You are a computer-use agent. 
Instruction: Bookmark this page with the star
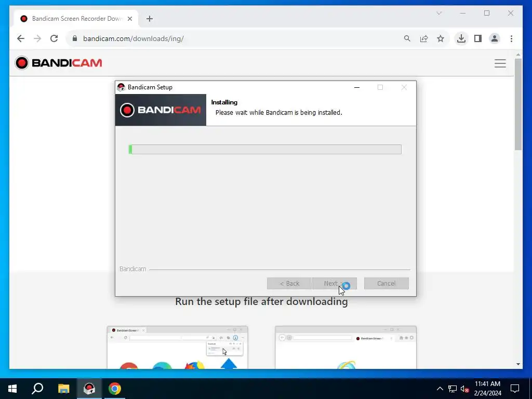[x=441, y=38]
